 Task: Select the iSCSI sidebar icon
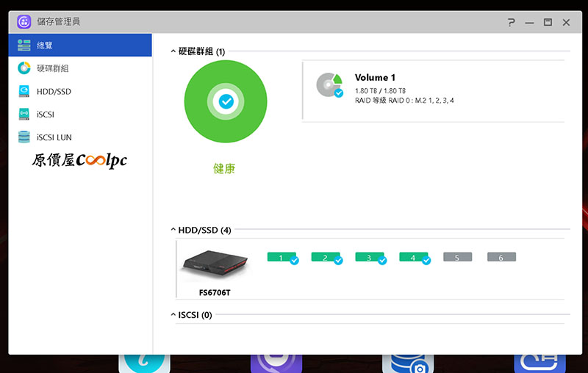click(24, 115)
